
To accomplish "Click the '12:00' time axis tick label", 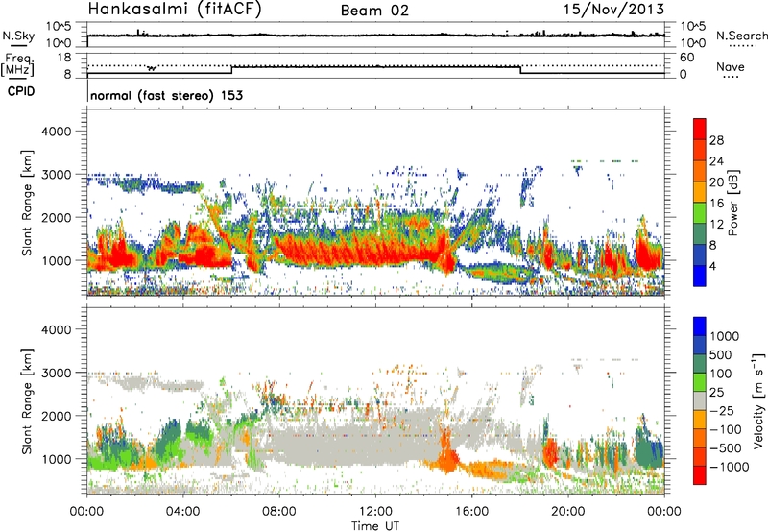I will point(375,512).
